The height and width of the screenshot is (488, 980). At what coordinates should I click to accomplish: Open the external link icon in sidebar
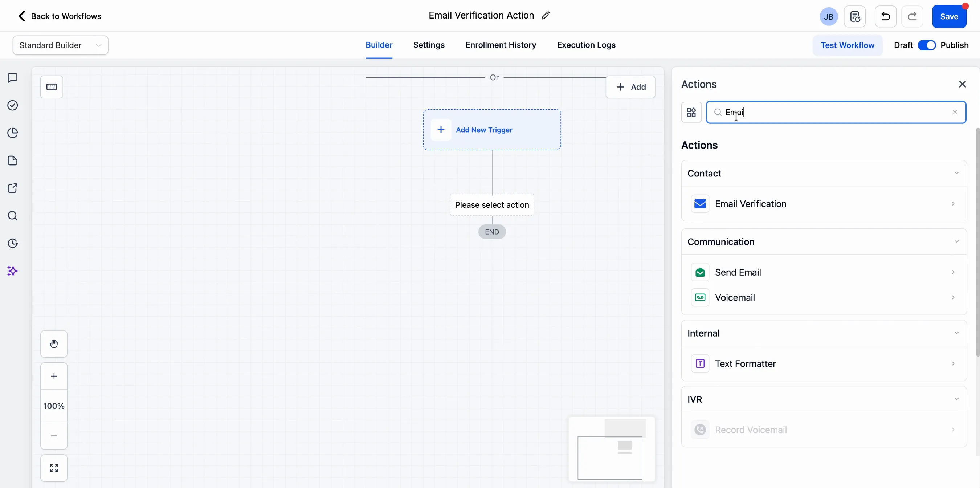(x=13, y=188)
